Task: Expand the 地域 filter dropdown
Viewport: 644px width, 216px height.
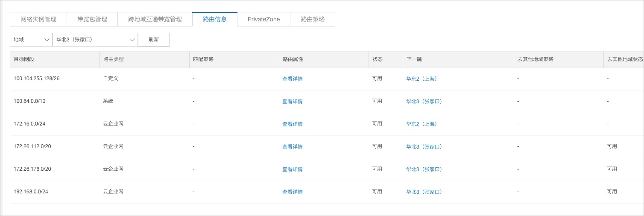Action: click(x=31, y=40)
